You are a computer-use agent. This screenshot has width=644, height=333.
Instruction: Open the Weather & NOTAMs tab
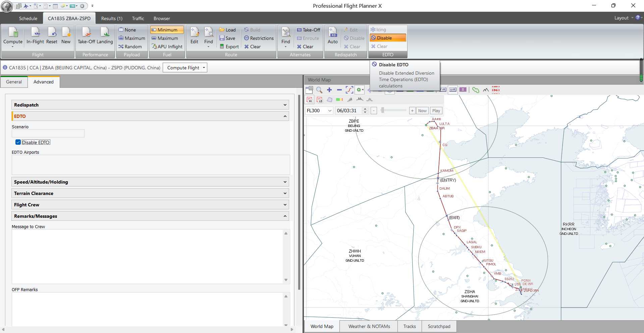(x=369, y=326)
